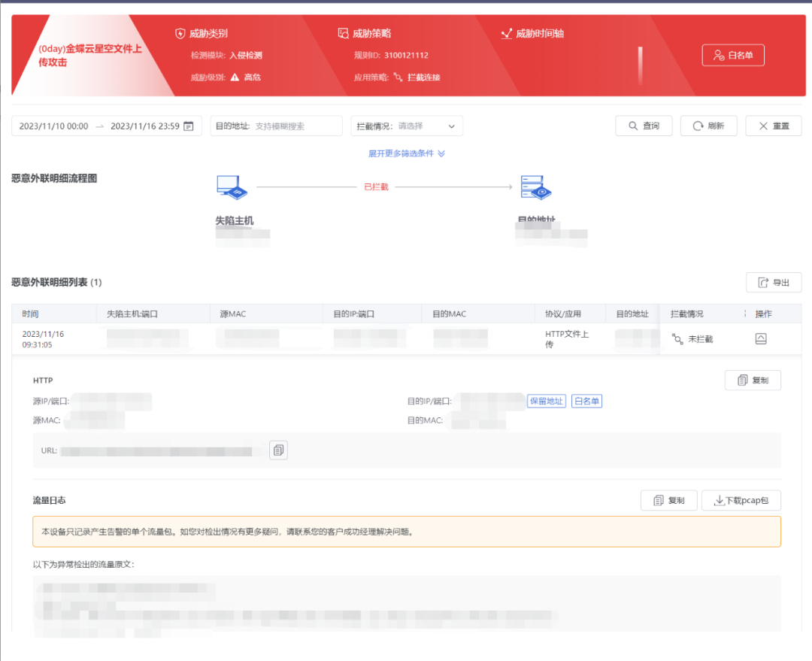Click the threat timeline bar marker
This screenshot has width=812, height=661.
(x=640, y=65)
